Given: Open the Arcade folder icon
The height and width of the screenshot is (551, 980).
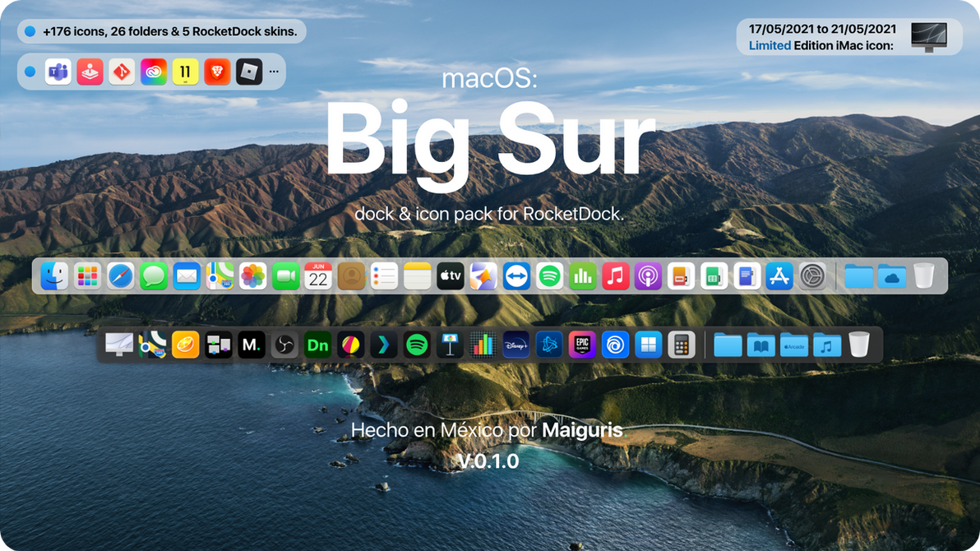Looking at the screenshot, I should tap(793, 345).
